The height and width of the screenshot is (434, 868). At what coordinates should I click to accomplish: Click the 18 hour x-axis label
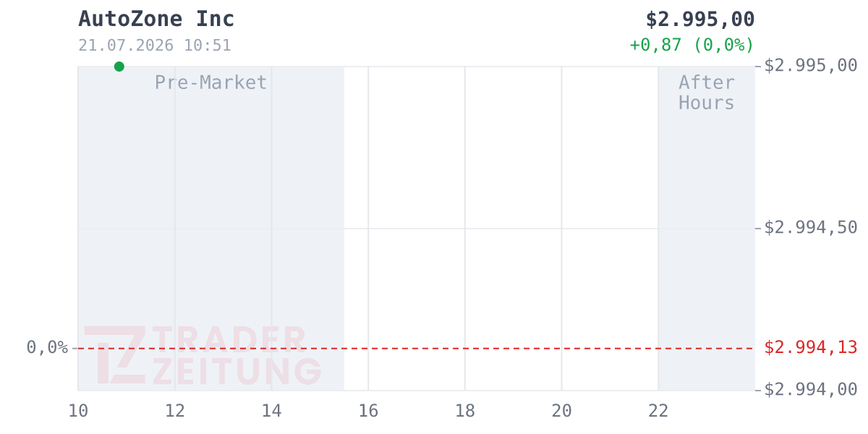(x=465, y=411)
